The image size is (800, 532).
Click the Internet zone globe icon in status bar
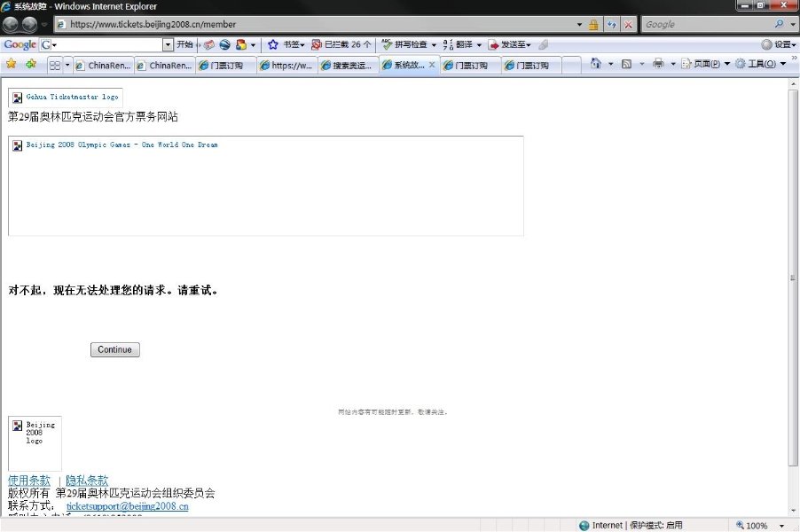click(584, 526)
